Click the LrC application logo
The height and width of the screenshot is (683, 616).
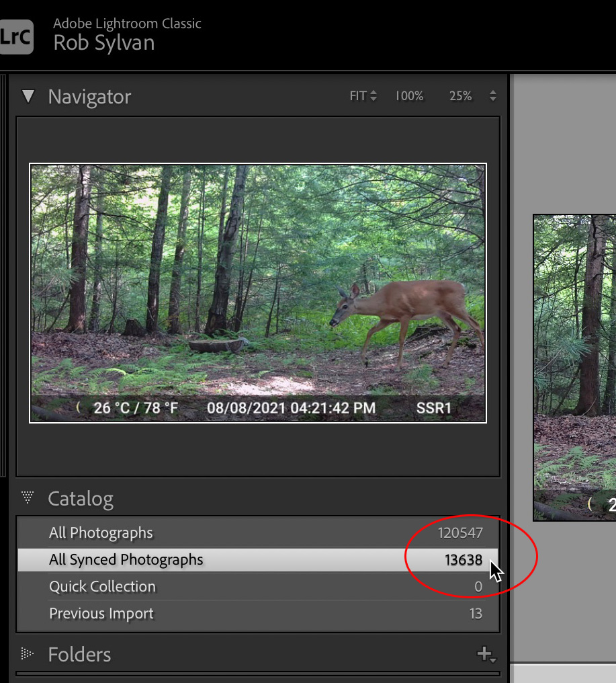pyautogui.click(x=16, y=37)
